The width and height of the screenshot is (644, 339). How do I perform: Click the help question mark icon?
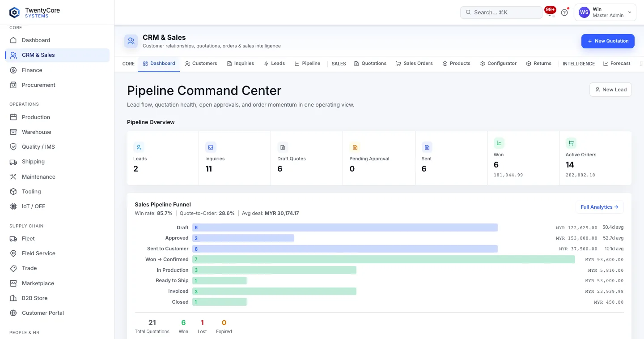(564, 13)
